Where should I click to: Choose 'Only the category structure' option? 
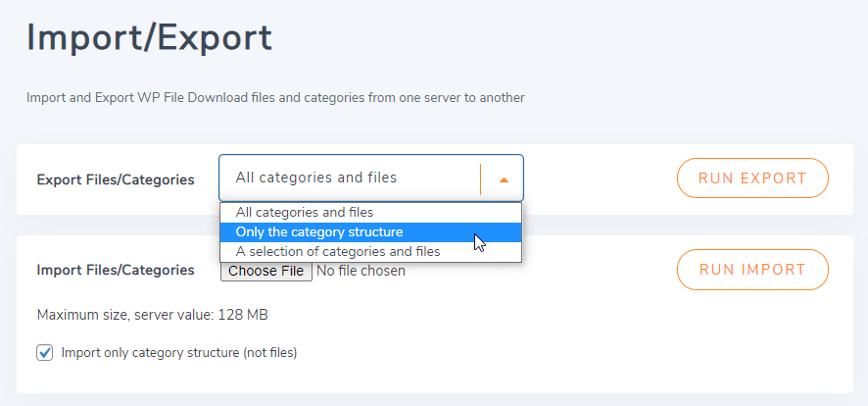(318, 232)
